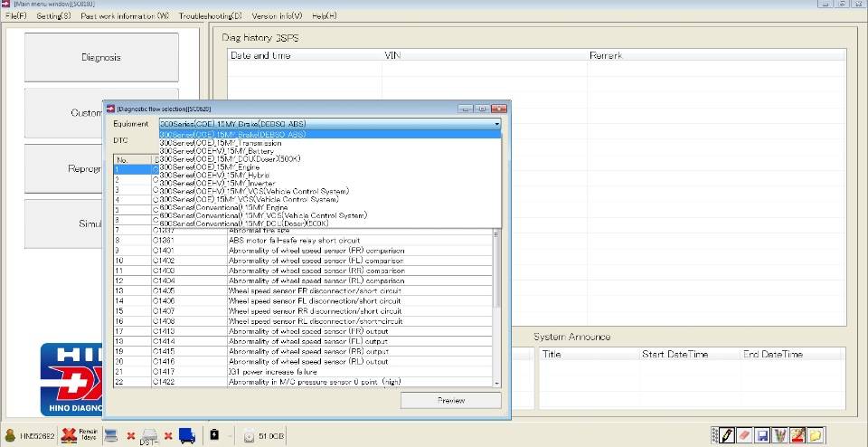Screen dimensions: 868x447
Task: Click the license Remain days red X icon
Action: click(x=69, y=436)
